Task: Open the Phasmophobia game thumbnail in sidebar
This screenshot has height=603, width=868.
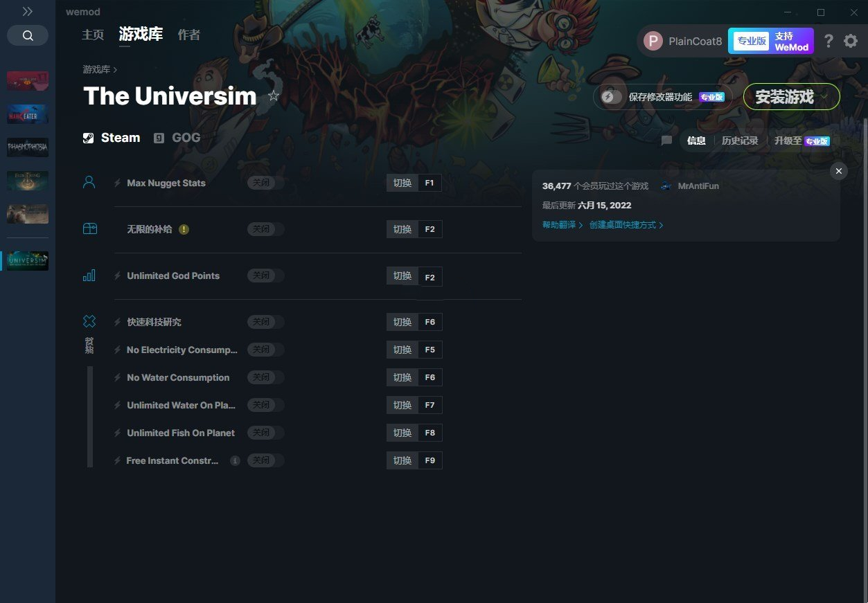Action: (x=28, y=147)
